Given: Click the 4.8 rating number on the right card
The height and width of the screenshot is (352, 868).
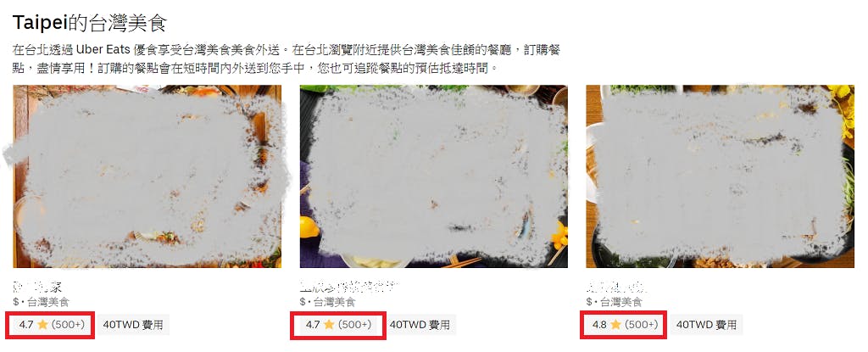Looking at the screenshot, I should (x=599, y=325).
